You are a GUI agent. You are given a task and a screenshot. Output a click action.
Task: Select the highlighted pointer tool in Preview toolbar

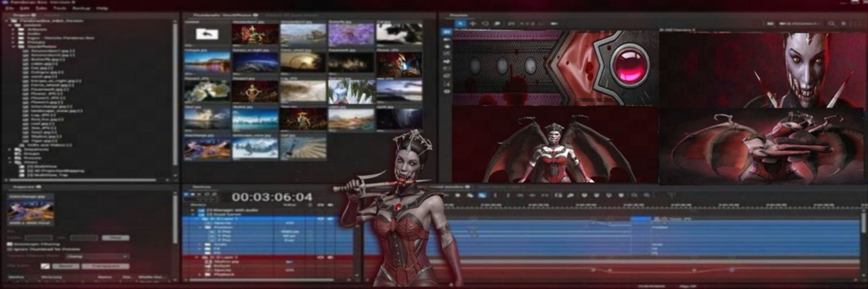[x=460, y=23]
